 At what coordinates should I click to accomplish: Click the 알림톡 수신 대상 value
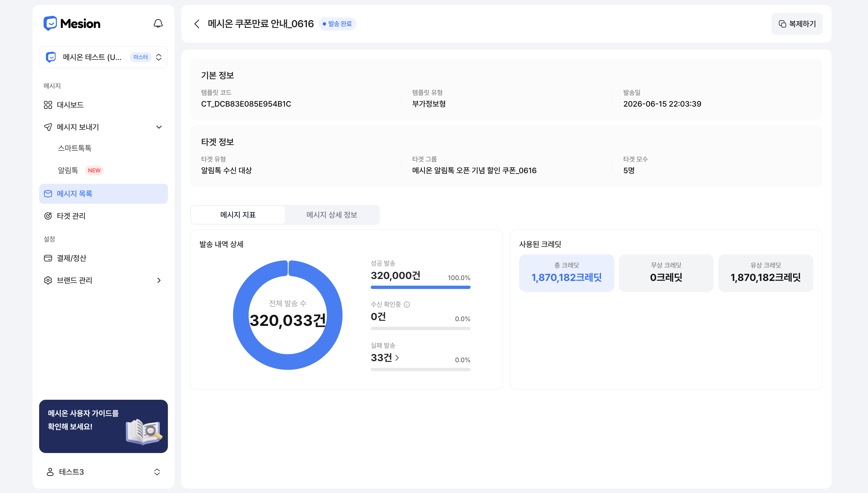pyautogui.click(x=226, y=170)
